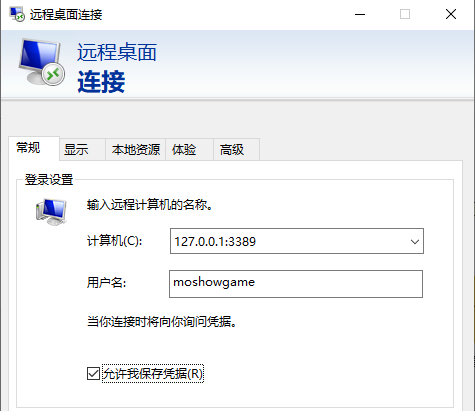Screen dimensions: 475x411
Task: Minimize the 远程桌面连接 window
Action: [x=360, y=14]
